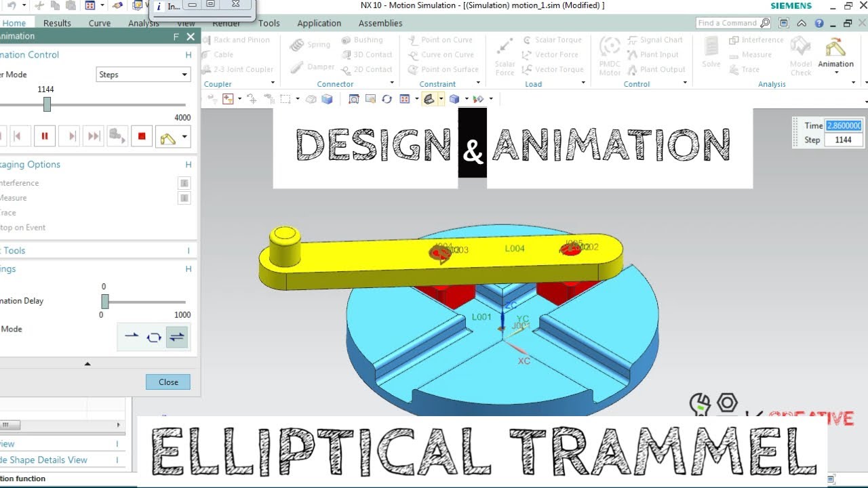Click the measure list button in Packaging Options

coord(184,198)
